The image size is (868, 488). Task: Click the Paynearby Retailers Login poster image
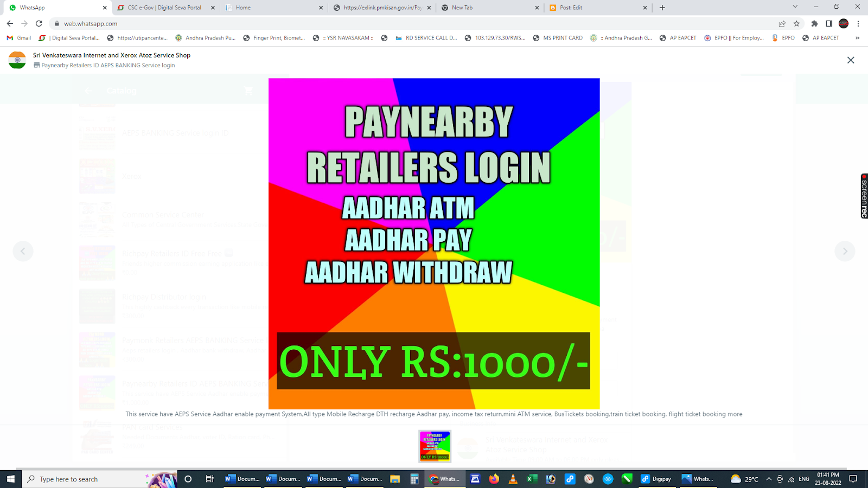click(x=434, y=243)
